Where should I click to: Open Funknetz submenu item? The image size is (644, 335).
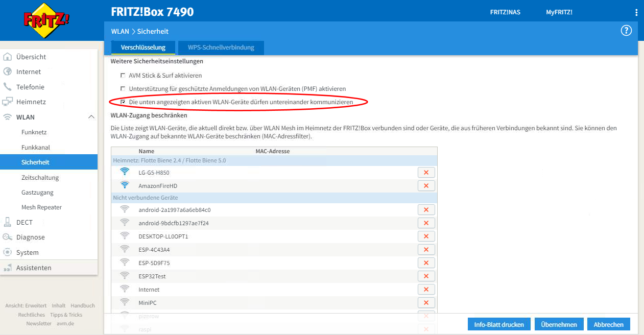point(34,132)
